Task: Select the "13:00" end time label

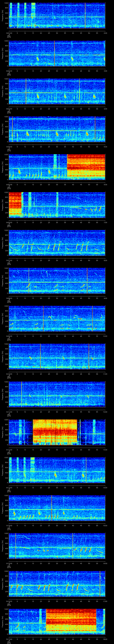Action: 105,450
